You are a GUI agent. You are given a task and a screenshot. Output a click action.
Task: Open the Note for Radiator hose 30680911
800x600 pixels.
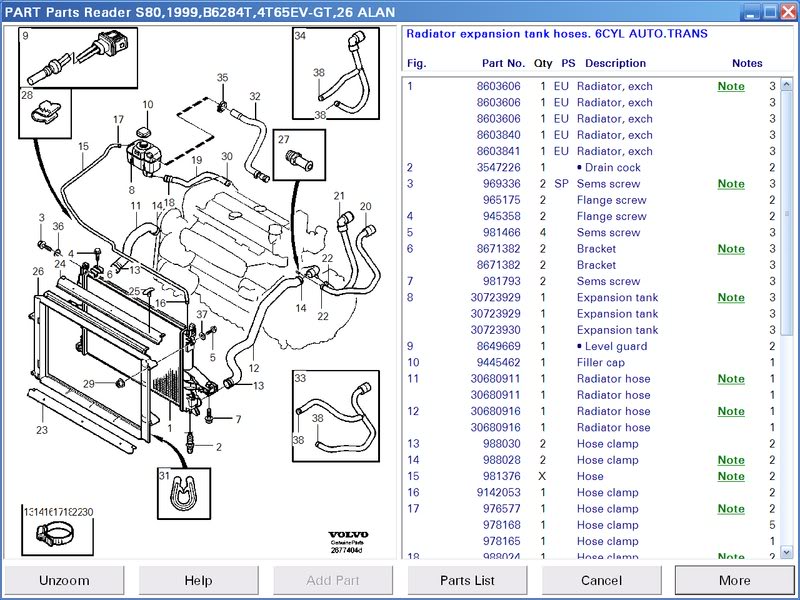pos(731,379)
